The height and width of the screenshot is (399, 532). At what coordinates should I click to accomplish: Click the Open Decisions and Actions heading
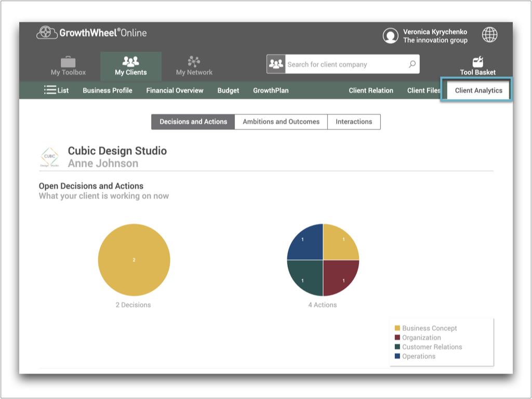tap(91, 186)
